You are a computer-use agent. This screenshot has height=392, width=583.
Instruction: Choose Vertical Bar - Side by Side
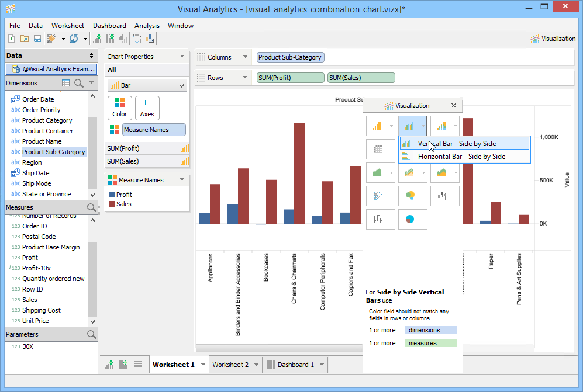pos(464,144)
